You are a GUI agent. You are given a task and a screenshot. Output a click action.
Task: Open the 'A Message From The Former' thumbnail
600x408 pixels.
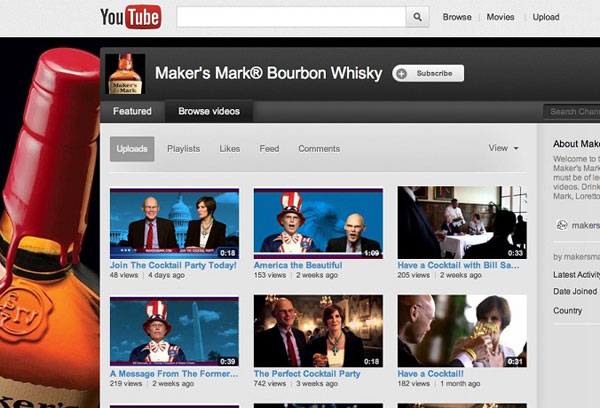click(174, 331)
